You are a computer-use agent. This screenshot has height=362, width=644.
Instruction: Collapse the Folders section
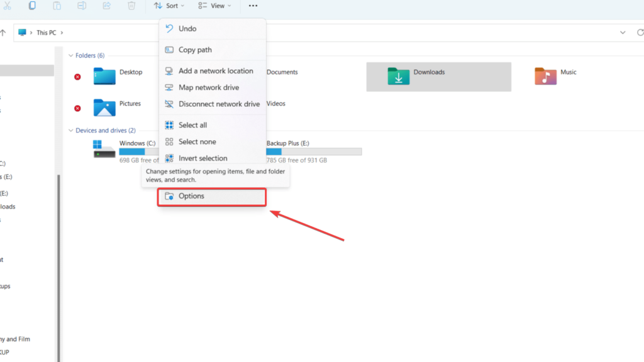click(x=71, y=55)
